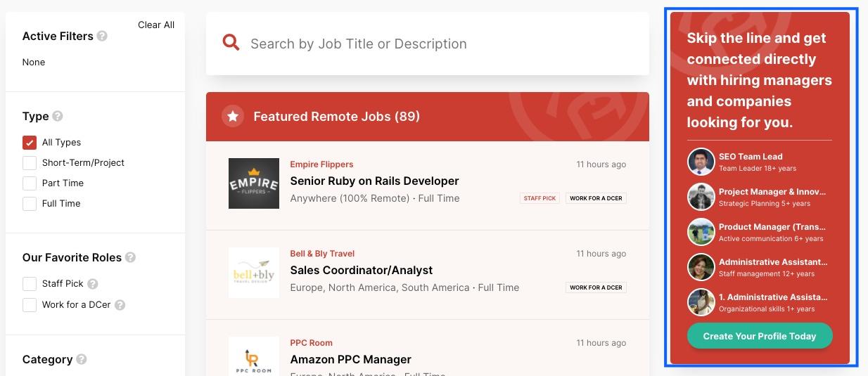The image size is (868, 376).
Task: Open Senior Ruby on Rails Developer job
Action: pos(374,181)
